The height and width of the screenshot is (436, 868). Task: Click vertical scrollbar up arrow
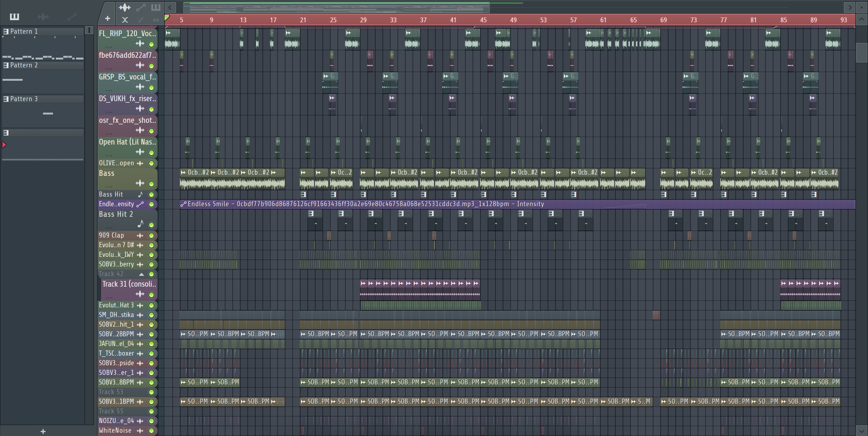(862, 19)
